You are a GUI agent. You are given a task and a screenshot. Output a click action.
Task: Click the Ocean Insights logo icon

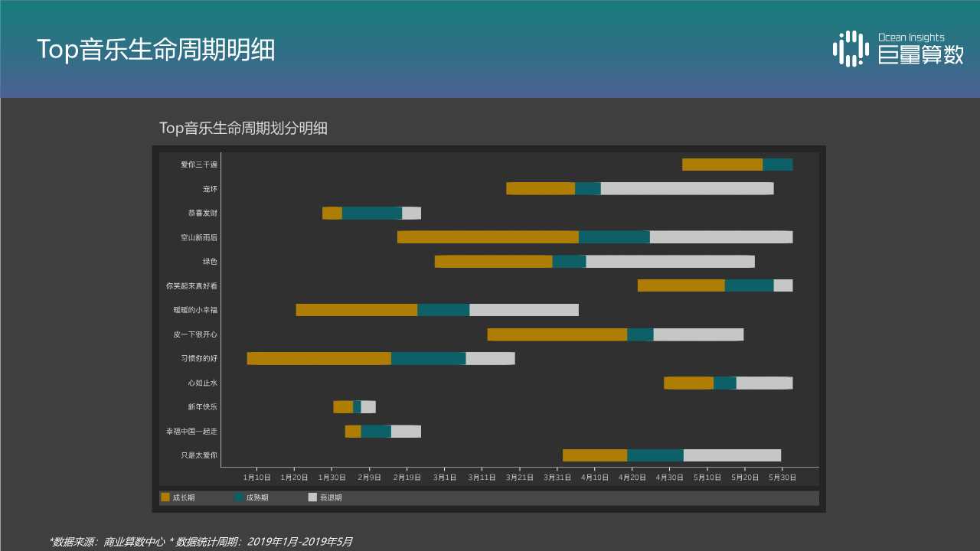tap(849, 47)
